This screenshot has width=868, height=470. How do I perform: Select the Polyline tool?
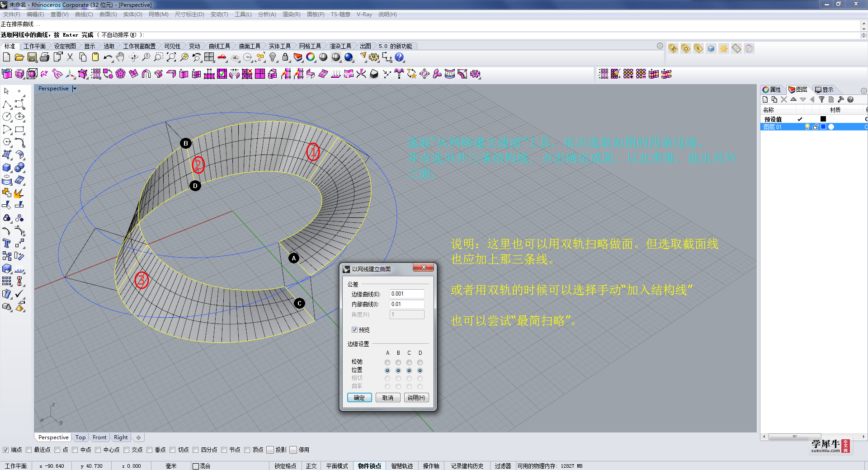tap(7, 104)
